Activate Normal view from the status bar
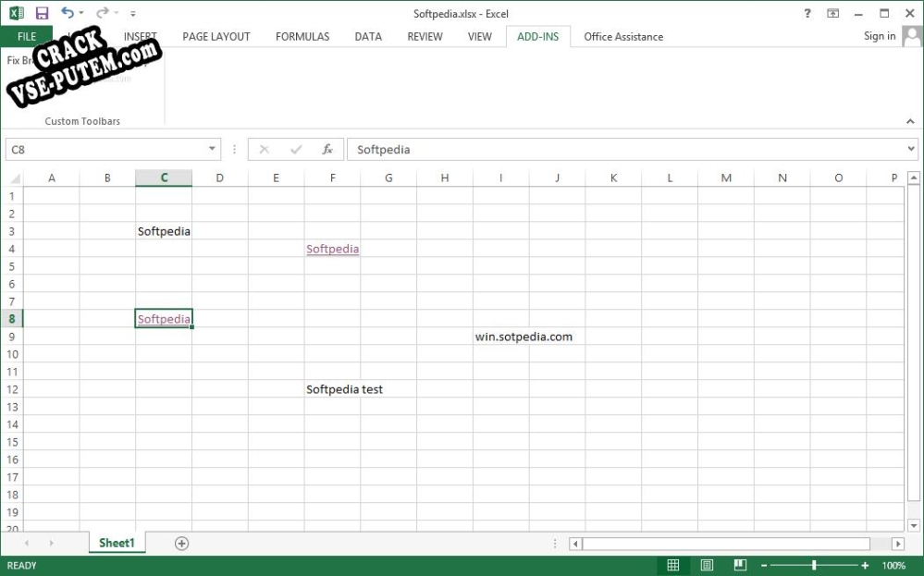 point(673,565)
